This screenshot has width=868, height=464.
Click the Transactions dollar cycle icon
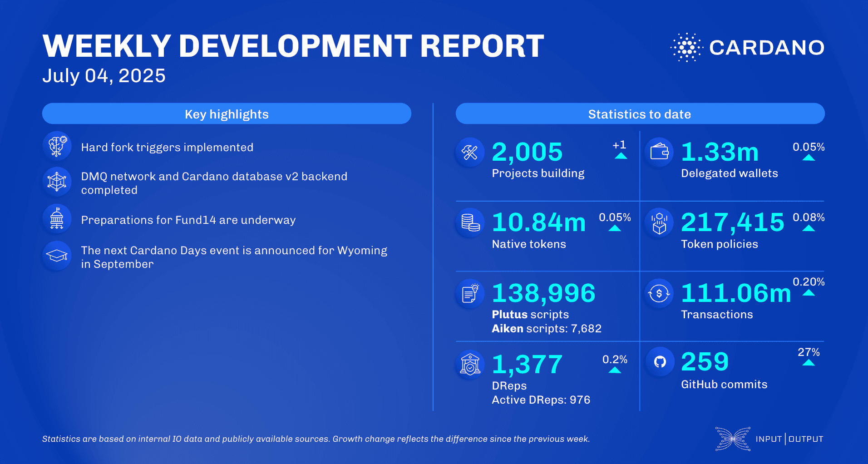659,294
